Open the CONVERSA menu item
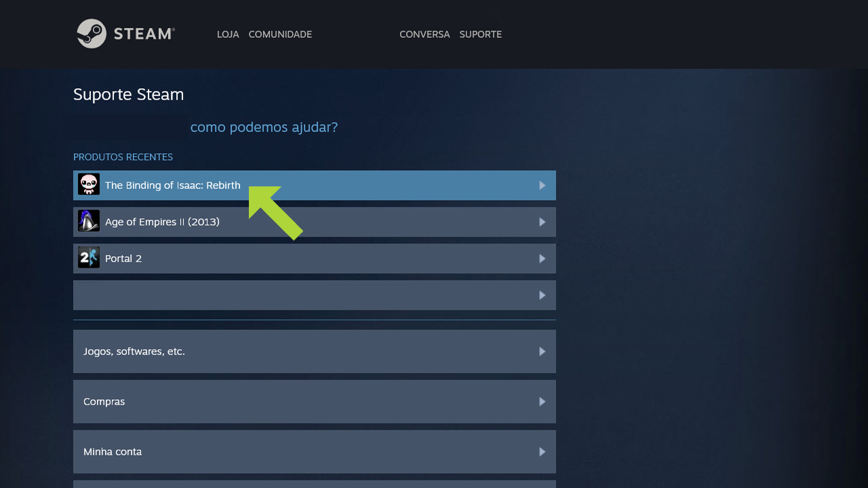 click(x=425, y=34)
